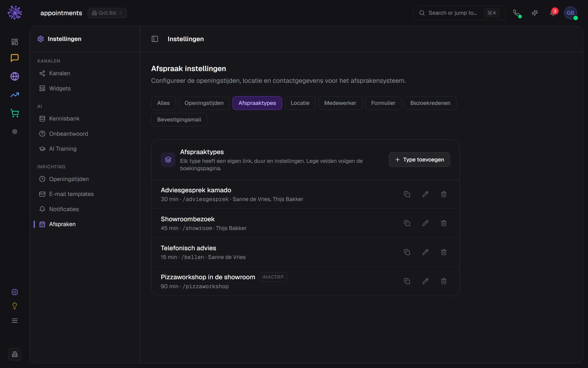Duplicate the Pizzaworkshop in de showroom type
The height and width of the screenshot is (368, 588).
click(x=407, y=281)
